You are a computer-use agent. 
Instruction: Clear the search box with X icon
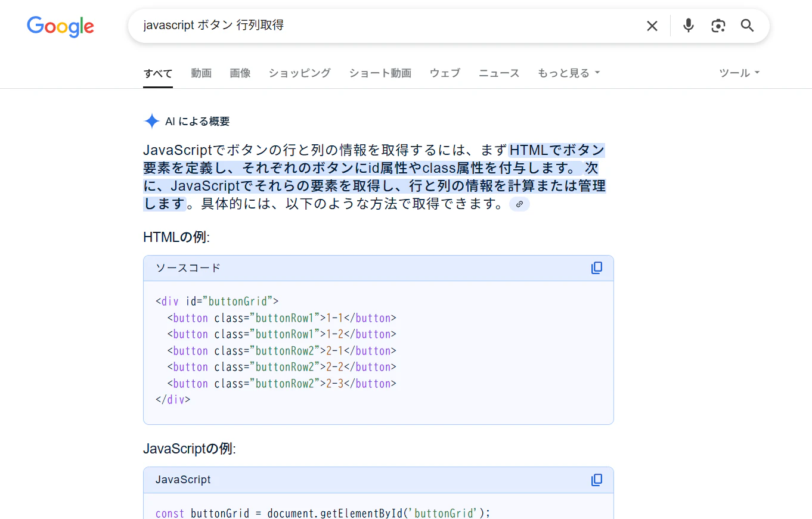652,26
